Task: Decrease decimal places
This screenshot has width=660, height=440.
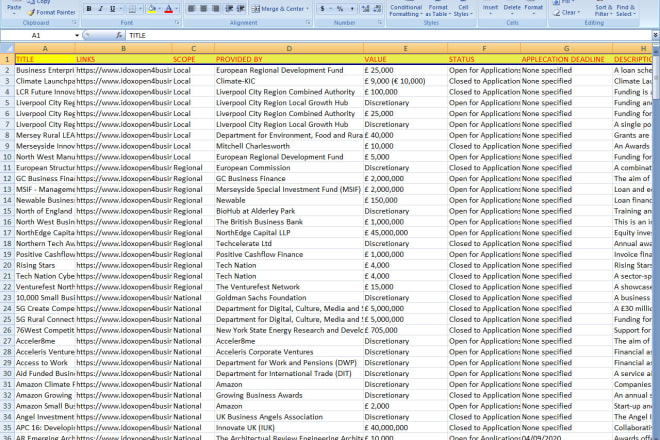Action: coord(377,9)
